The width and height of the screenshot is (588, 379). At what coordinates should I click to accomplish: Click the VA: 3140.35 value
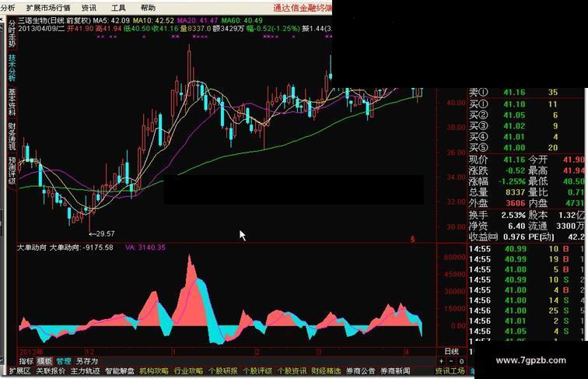(145, 247)
